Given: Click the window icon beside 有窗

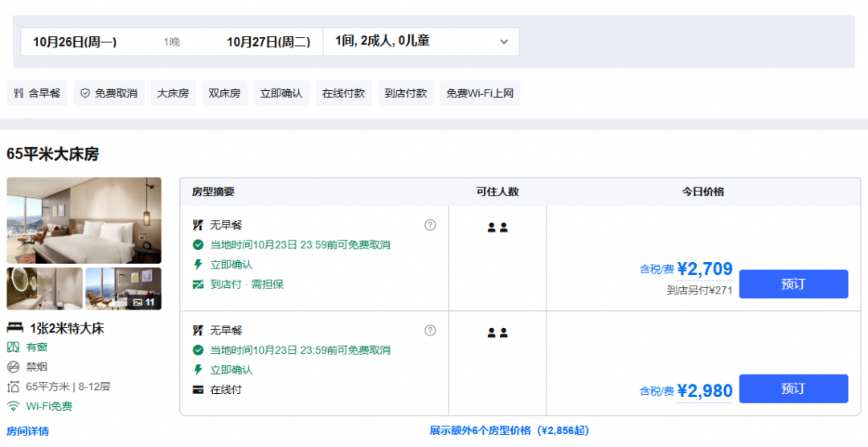Looking at the screenshot, I should click(14, 347).
